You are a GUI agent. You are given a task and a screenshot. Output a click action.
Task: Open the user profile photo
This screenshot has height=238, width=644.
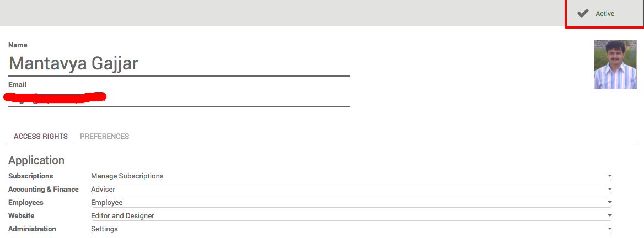coord(615,64)
